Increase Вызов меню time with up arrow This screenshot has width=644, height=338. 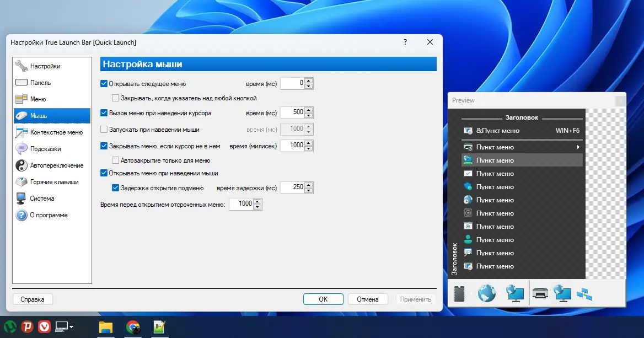(x=309, y=110)
